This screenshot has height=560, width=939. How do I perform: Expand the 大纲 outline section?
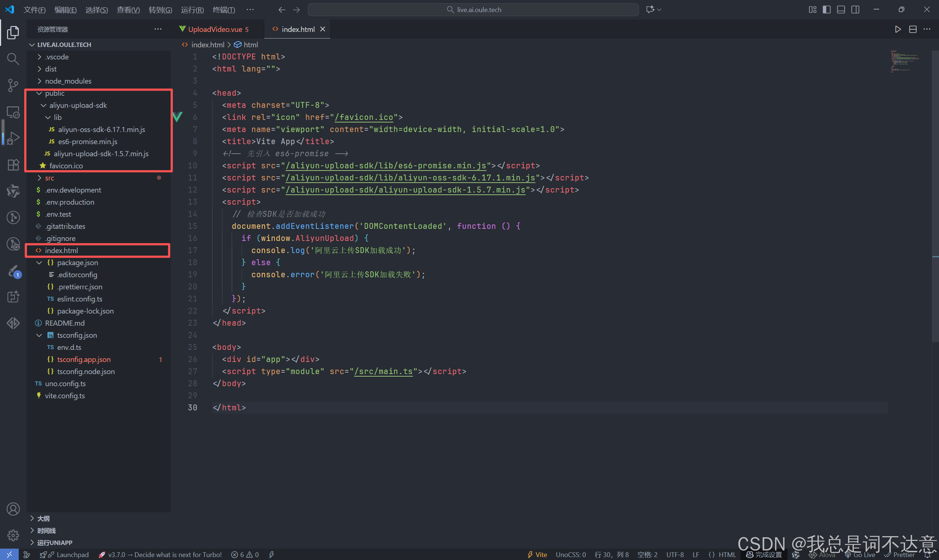coord(43,519)
